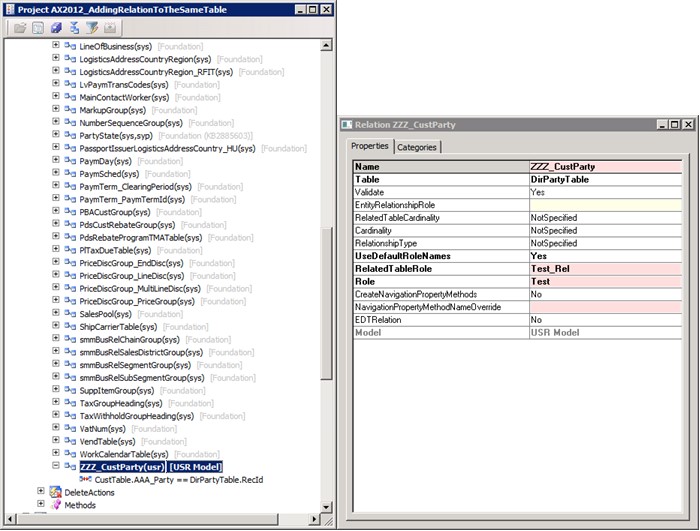Click the EDTRelation property value No

click(605, 320)
